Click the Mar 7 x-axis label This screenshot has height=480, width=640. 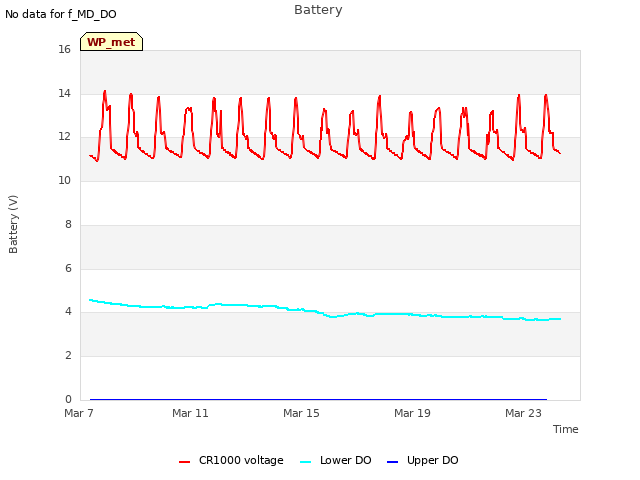[x=79, y=413]
